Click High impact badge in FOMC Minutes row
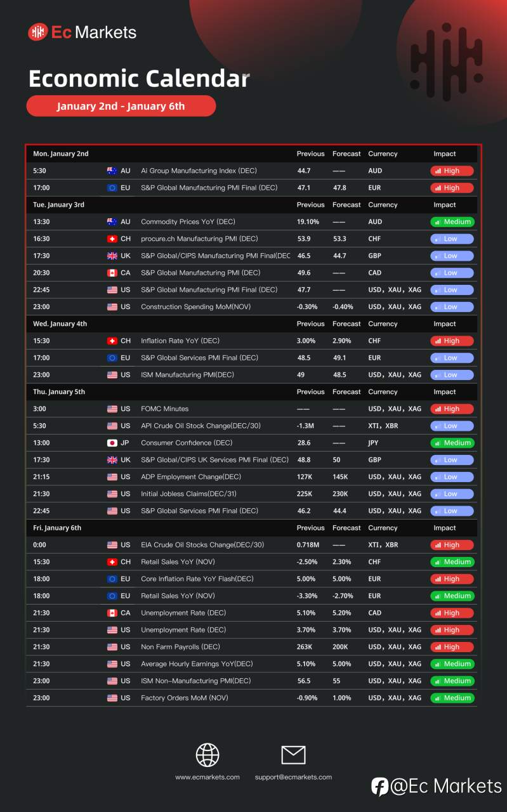 click(452, 409)
